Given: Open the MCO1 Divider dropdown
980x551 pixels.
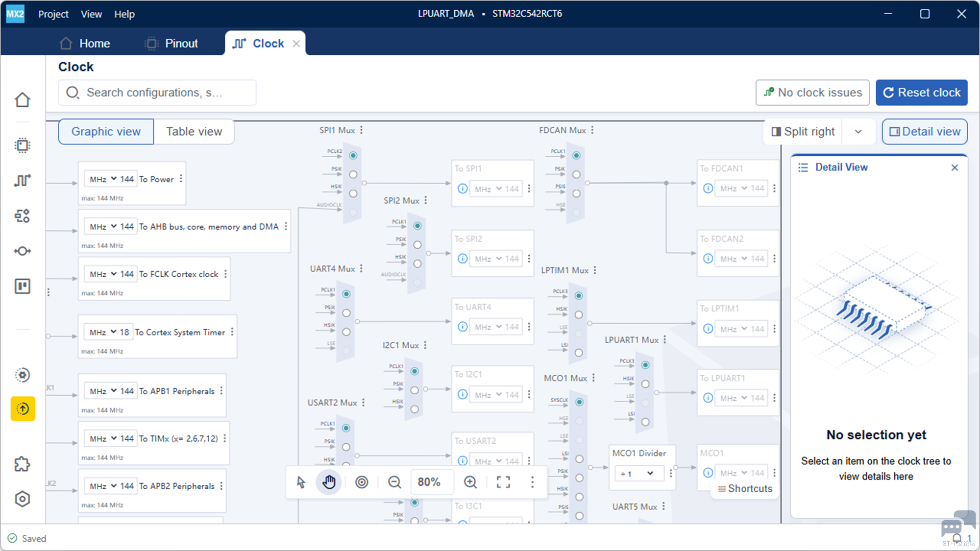Looking at the screenshot, I should tap(637, 474).
